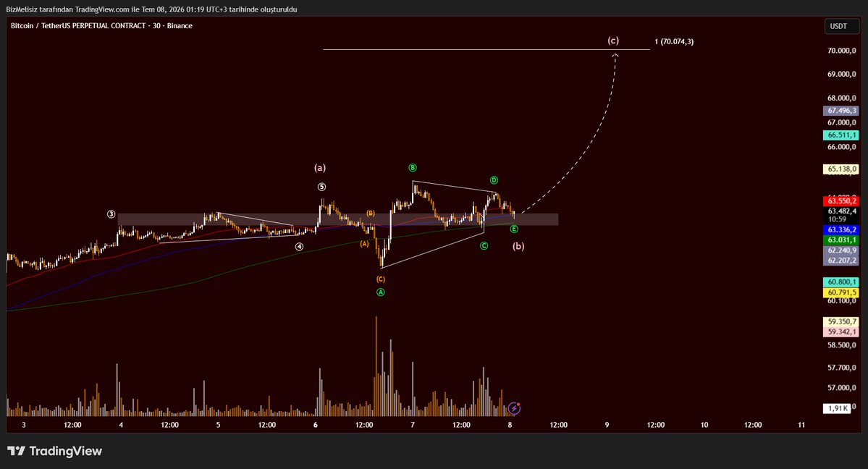
Task: Select the orange (B) wave label
Action: click(371, 214)
